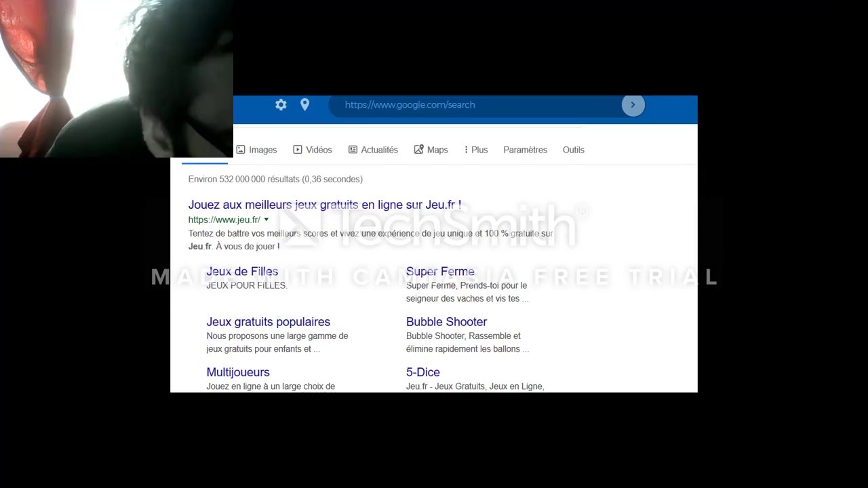Open the 5-Dice sitelink
Image resolution: width=868 pixels, height=488 pixels.
coord(423,372)
